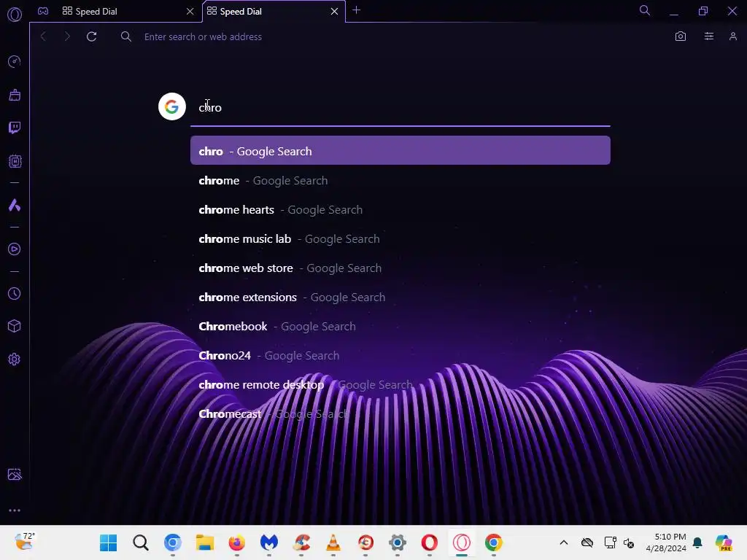Open the notification bell in the tray
The width and height of the screenshot is (747, 560).
coord(698,542)
